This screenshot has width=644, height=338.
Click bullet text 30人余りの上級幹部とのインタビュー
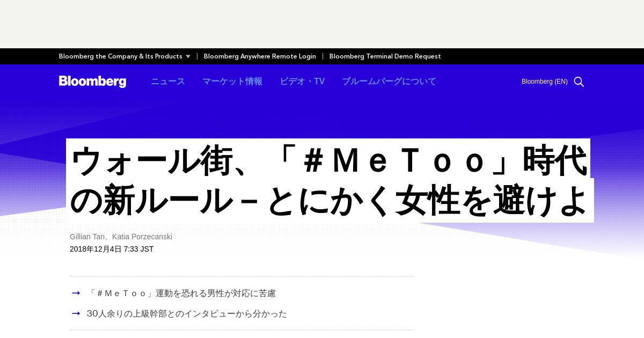point(187,313)
